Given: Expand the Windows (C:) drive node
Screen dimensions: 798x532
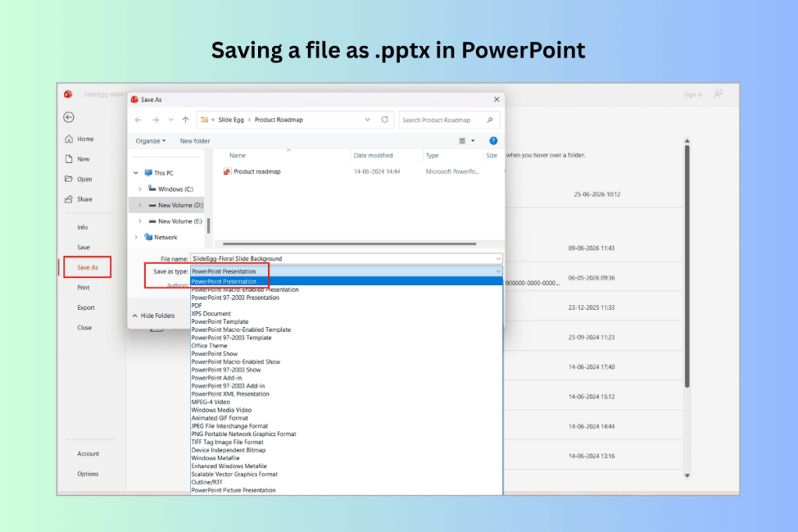Looking at the screenshot, I should [x=140, y=189].
